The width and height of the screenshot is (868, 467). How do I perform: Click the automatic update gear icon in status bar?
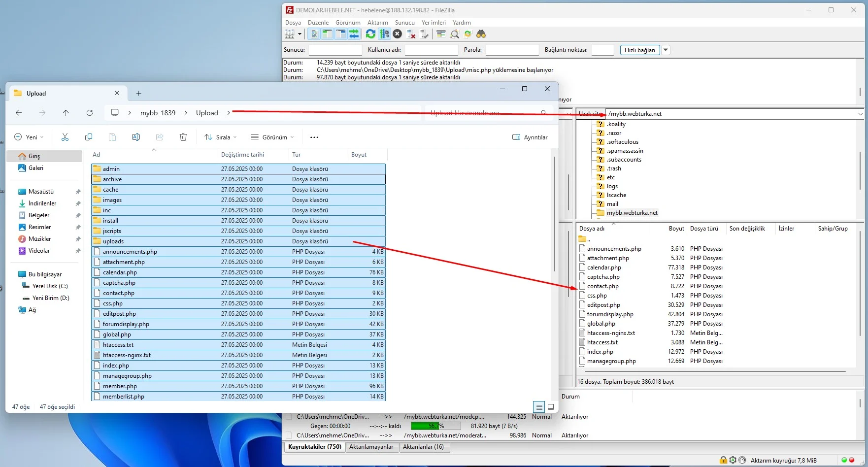click(x=733, y=460)
